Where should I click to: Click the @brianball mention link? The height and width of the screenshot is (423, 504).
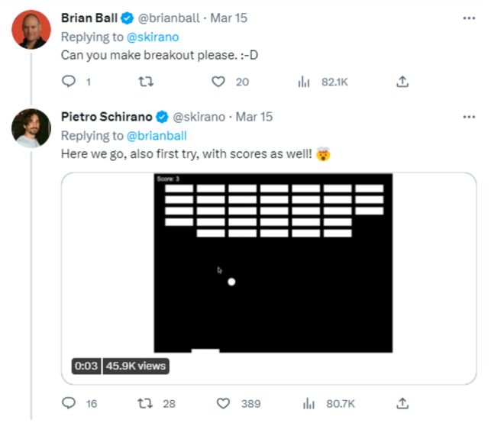point(156,136)
